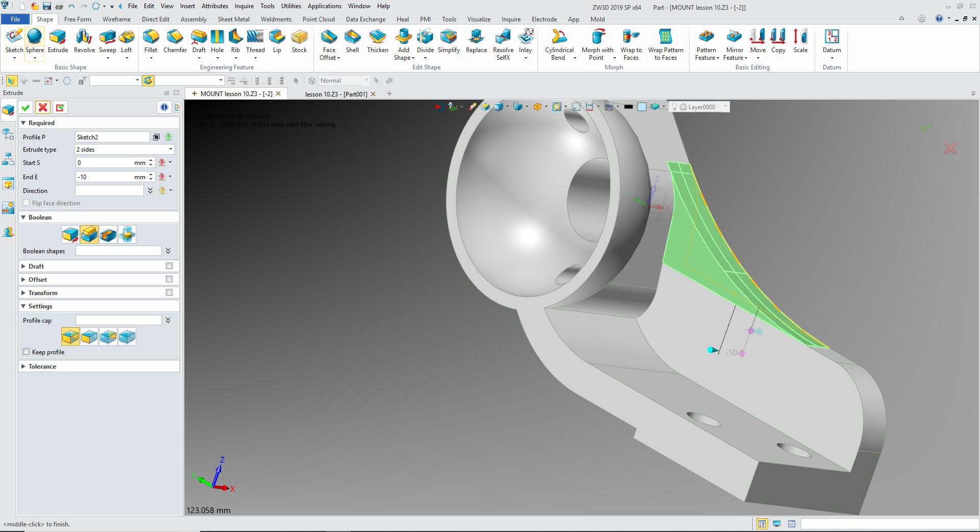980x532 pixels.
Task: Select fourth Profile cap option icon
Action: [127, 337]
